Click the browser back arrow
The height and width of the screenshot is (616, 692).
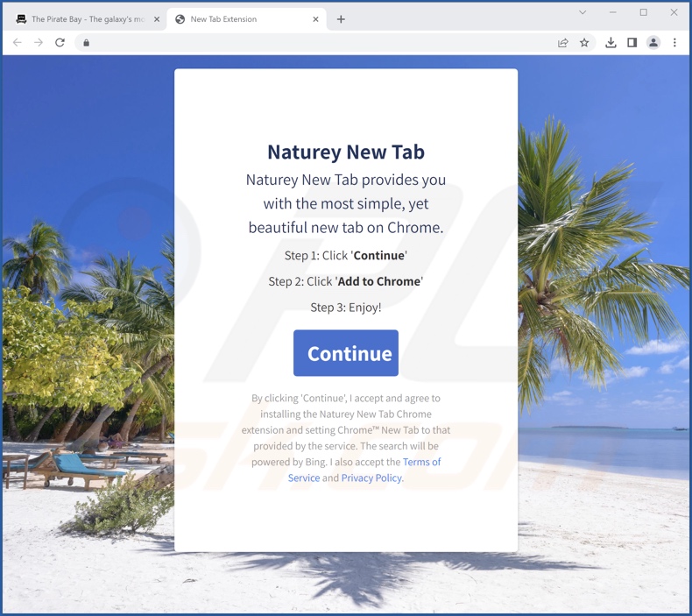[18, 42]
